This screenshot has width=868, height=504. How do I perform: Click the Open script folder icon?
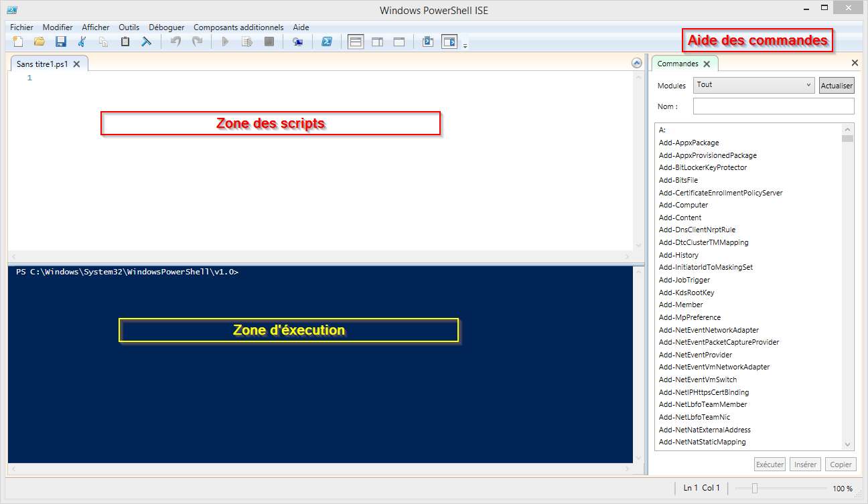coord(40,41)
